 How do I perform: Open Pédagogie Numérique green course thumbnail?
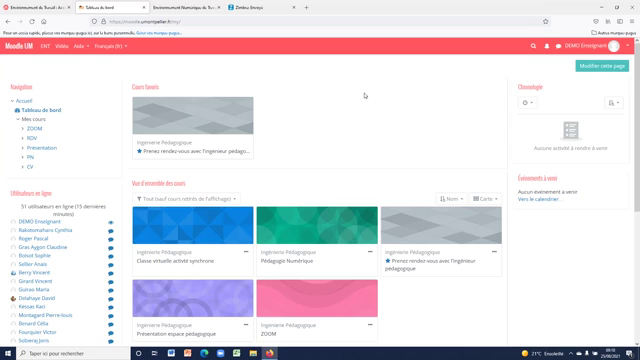(317, 225)
